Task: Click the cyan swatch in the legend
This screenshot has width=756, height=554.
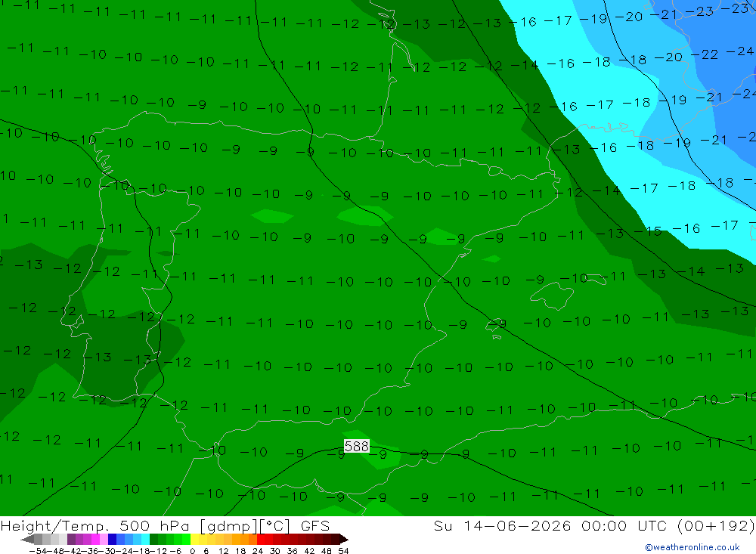Action: 145,540
